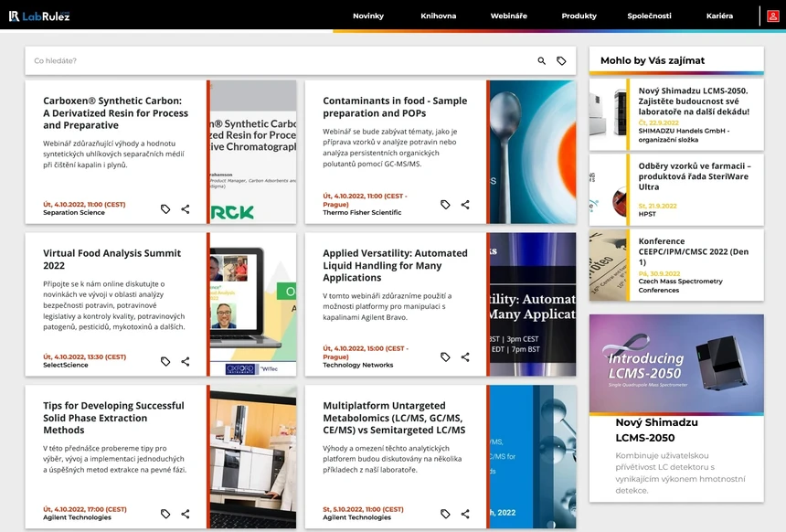This screenshot has width=786, height=532.
Task: Open Tips for Developing Successful SPE title
Action: [x=113, y=418]
